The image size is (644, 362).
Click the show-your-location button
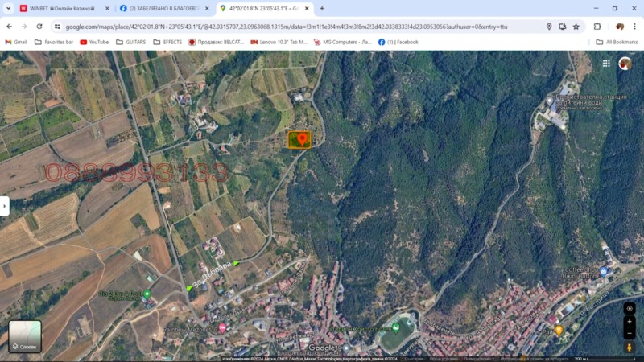coord(630,307)
